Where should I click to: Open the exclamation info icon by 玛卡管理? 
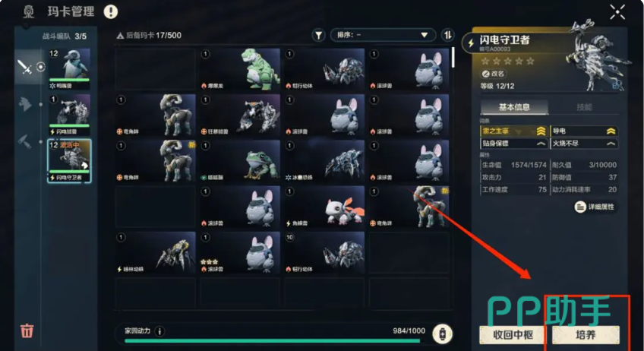110,11
